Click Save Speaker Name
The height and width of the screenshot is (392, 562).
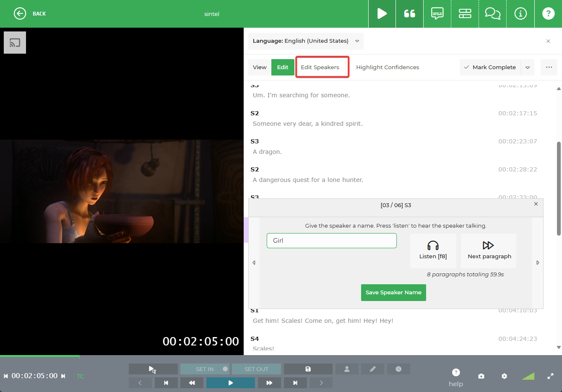393,293
